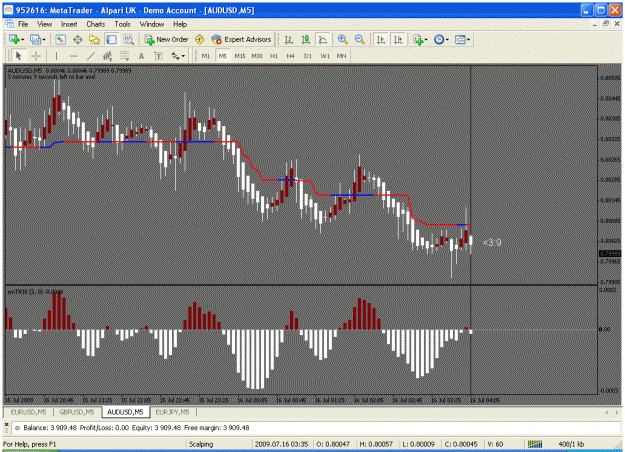
Task: Switch timeframe to M15
Action: 240,56
